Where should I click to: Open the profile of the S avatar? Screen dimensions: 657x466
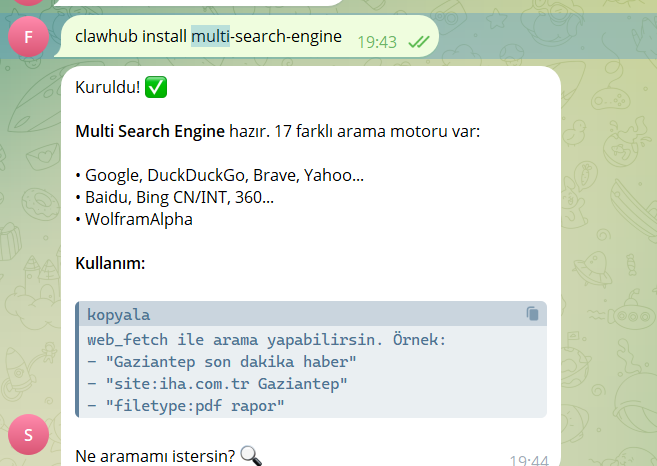[27, 436]
